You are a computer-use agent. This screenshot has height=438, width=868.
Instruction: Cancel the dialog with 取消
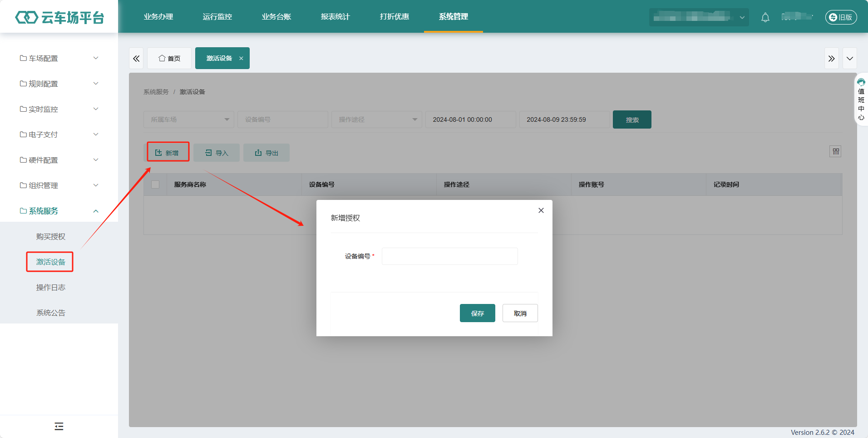(x=520, y=313)
